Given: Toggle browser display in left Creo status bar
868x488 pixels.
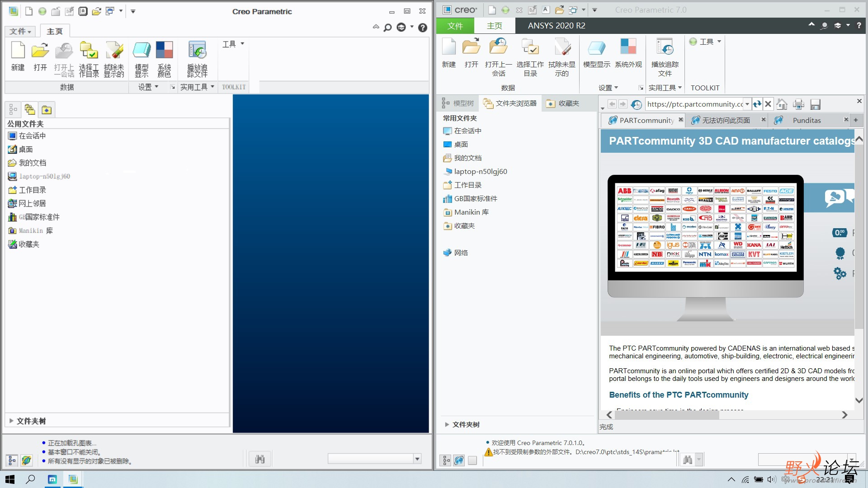Looking at the screenshot, I should click(x=27, y=460).
